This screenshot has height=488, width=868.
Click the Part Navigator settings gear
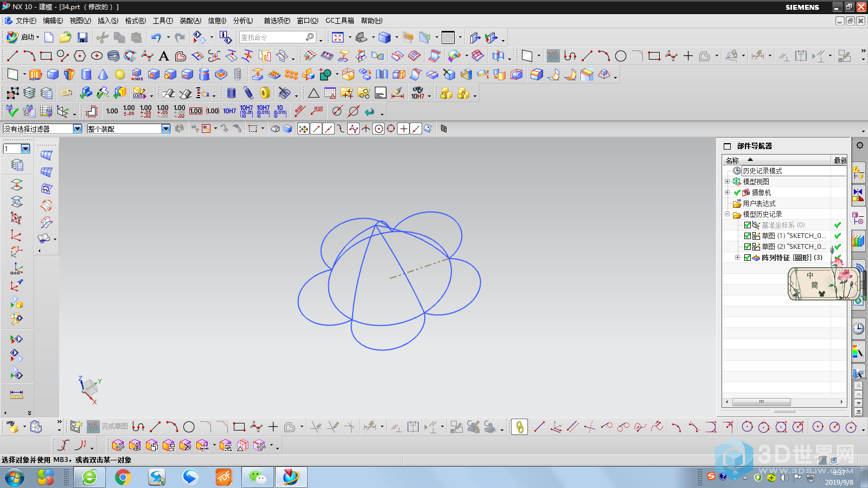(860, 145)
